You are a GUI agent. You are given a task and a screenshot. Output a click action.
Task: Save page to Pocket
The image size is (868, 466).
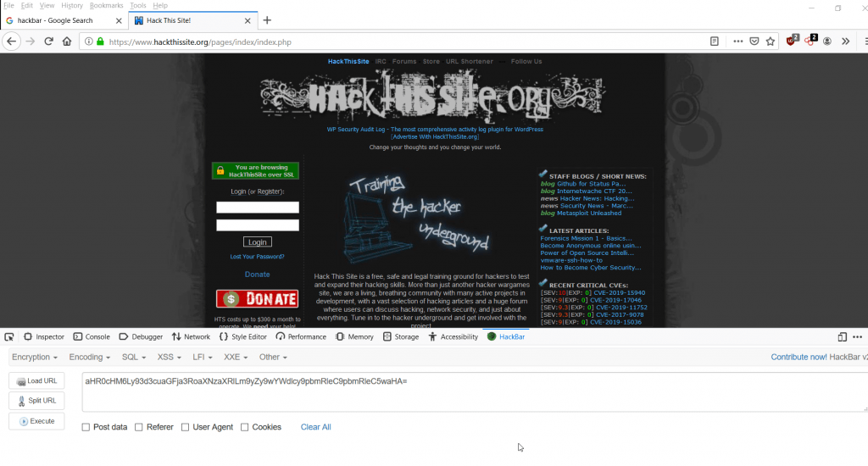pos(754,42)
